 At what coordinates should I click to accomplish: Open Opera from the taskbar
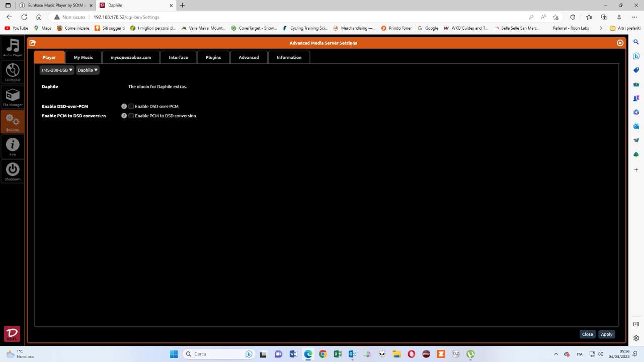coord(412,354)
